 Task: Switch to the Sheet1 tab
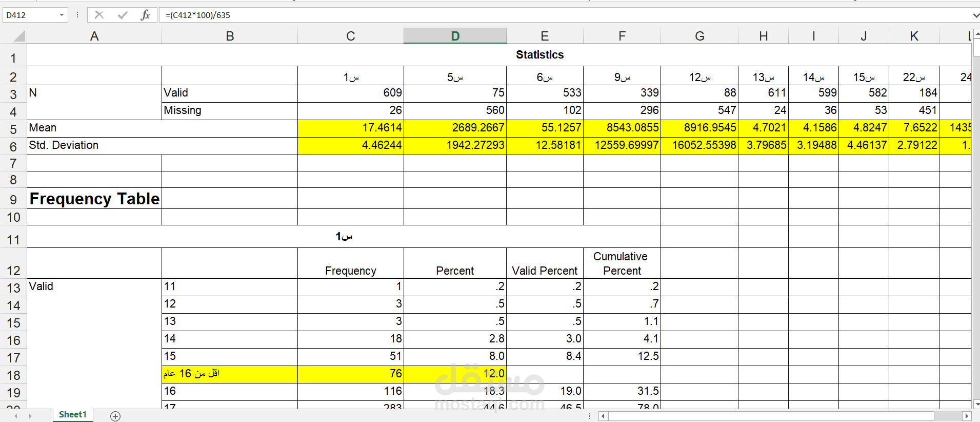(72, 415)
